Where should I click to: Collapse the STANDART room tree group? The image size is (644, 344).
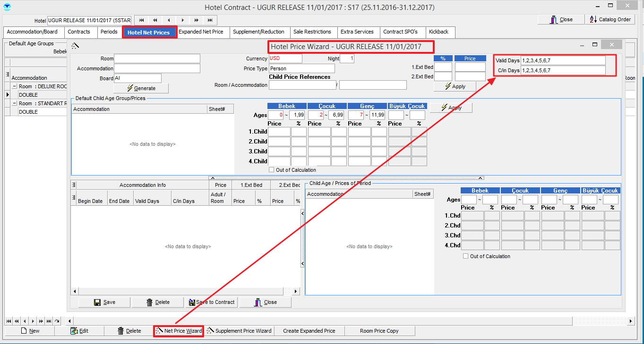click(15, 103)
